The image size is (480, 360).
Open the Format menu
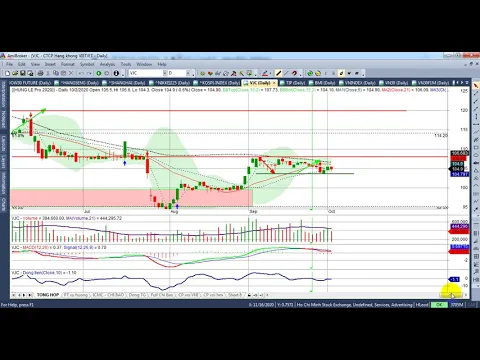coord(68,64)
